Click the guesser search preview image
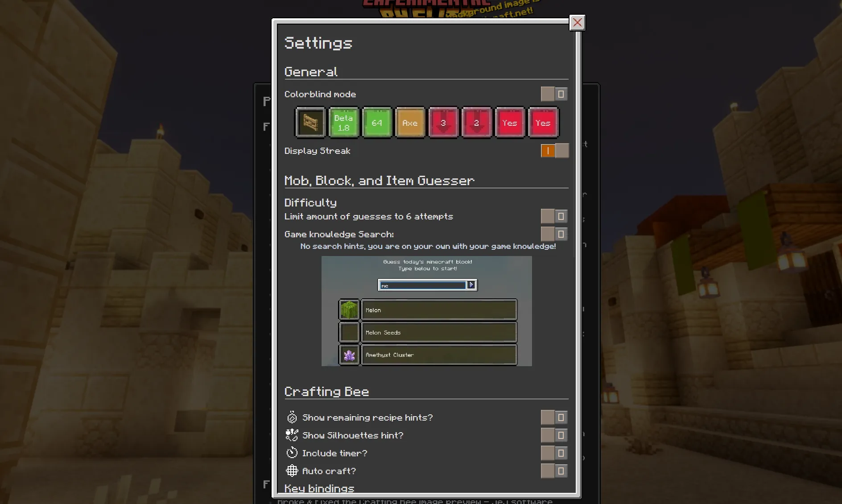This screenshot has height=504, width=842. pos(426,311)
